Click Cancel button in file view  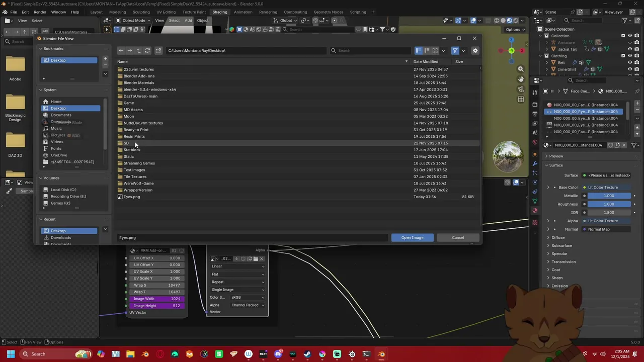point(458,237)
